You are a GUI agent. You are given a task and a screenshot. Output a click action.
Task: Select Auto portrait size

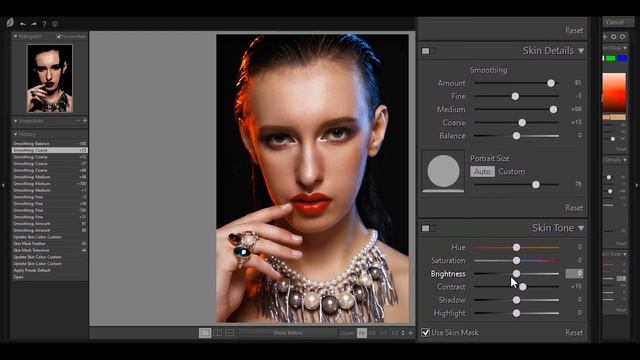click(482, 172)
